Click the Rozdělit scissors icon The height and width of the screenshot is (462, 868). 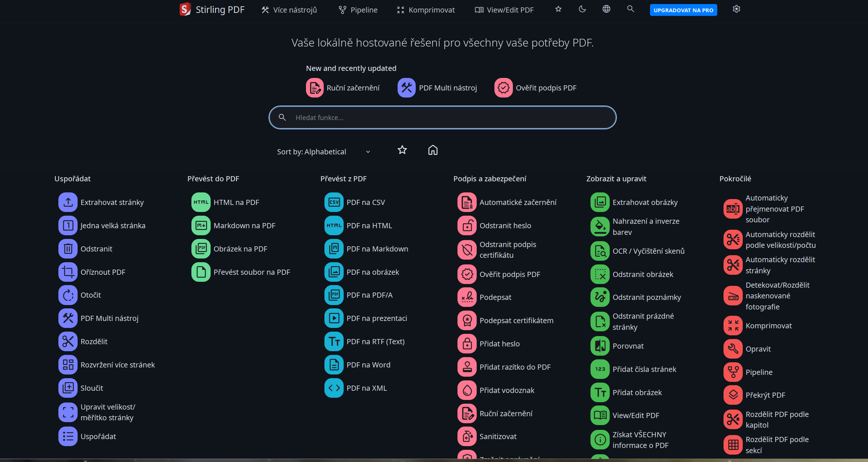(x=68, y=341)
